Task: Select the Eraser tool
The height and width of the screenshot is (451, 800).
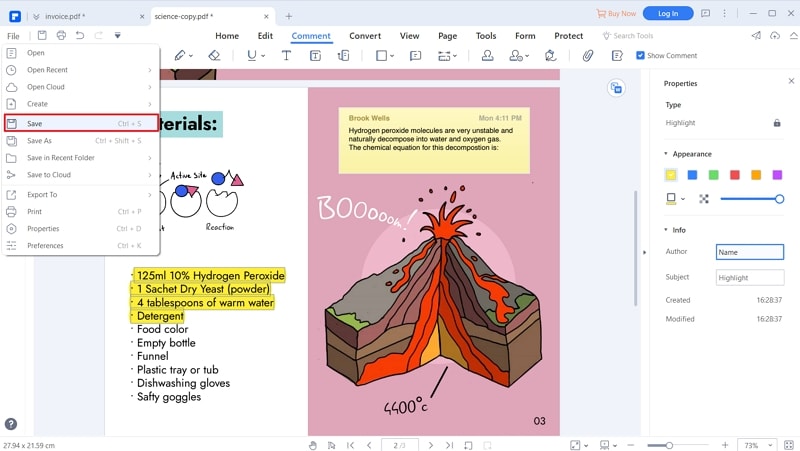Action: (214, 56)
